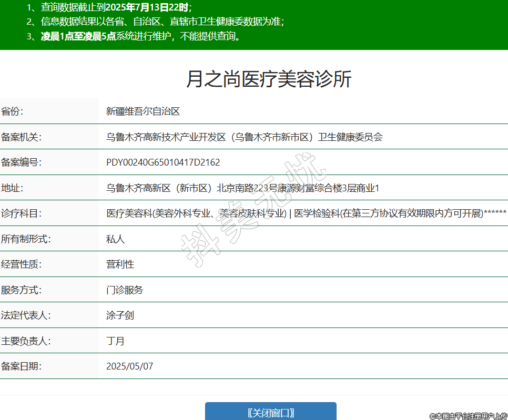The height and width of the screenshot is (420, 508).
Task: Click the 服务方式 value 门诊服务
Action: coord(125,290)
